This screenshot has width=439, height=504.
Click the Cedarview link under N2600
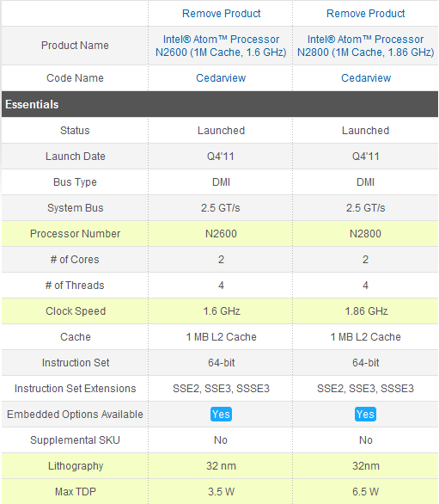[x=221, y=78]
